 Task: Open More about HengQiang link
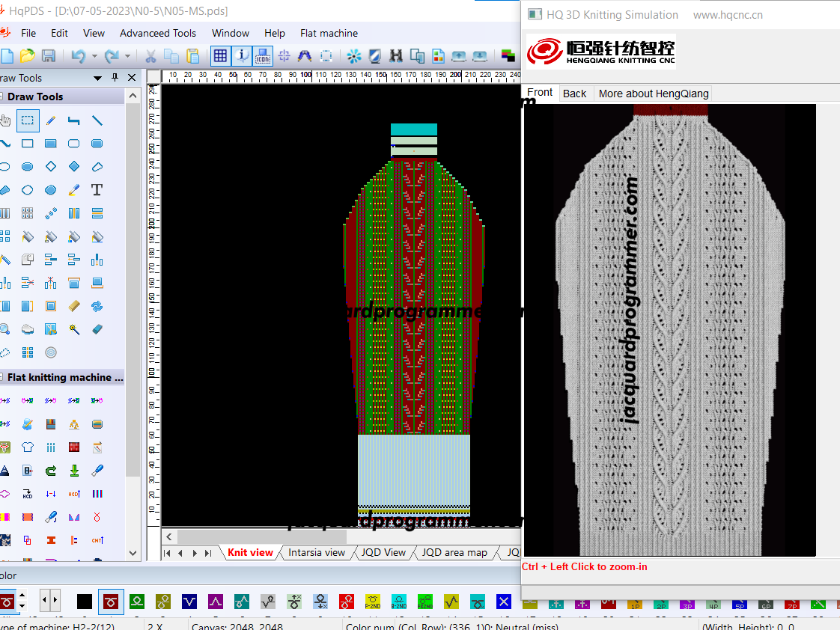point(654,94)
